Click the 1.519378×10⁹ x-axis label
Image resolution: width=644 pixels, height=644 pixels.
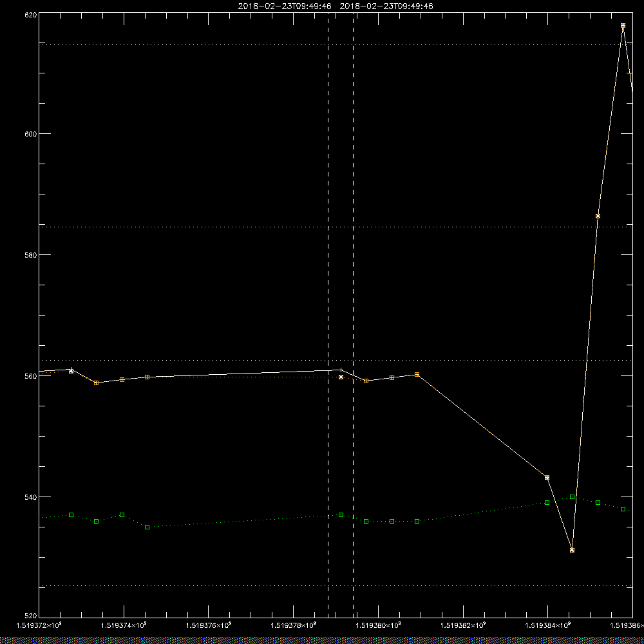coord(294,625)
